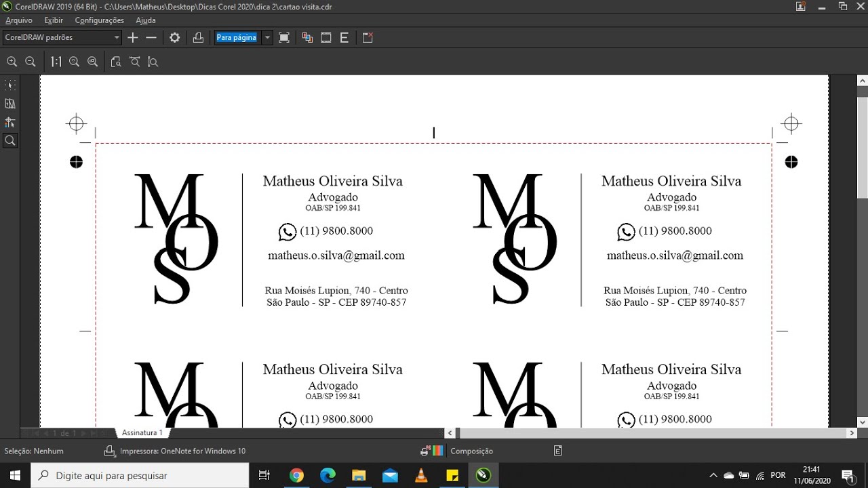Click the zoom to page height icon
This screenshot has width=868, height=488.
coord(153,62)
